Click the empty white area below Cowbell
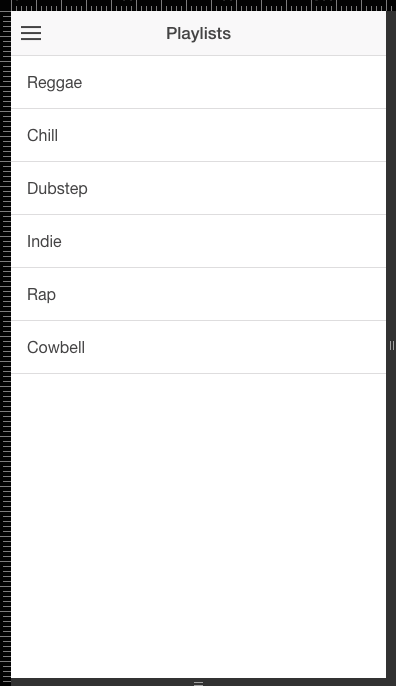 [x=199, y=525]
